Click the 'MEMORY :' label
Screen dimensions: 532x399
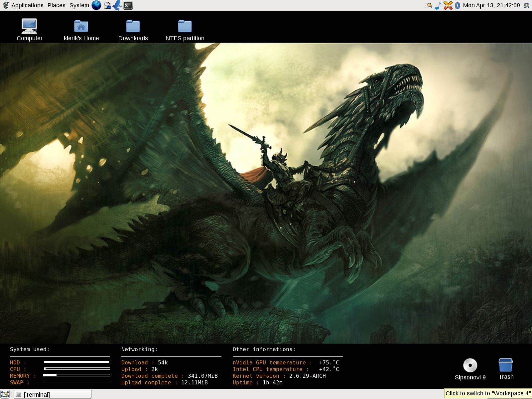tap(23, 376)
